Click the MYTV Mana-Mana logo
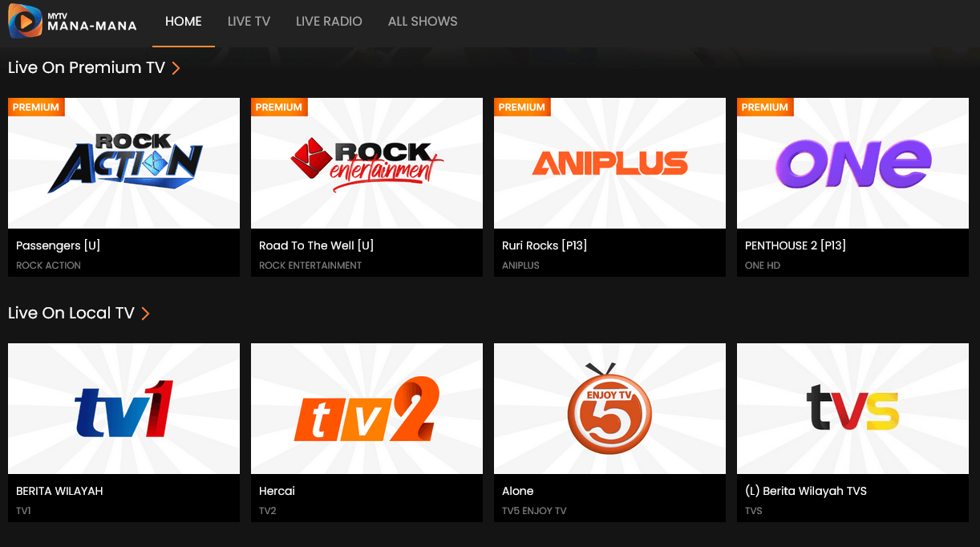 coord(73,22)
